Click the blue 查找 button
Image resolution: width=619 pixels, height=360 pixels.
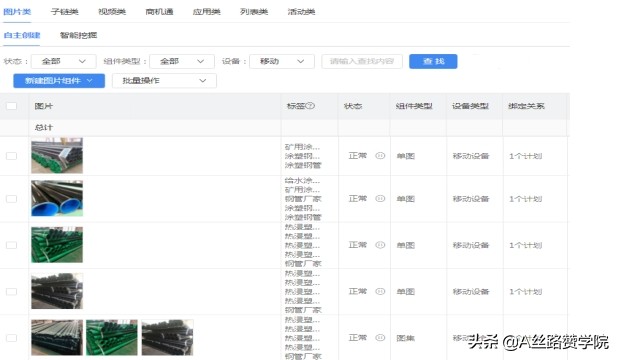[x=433, y=61]
